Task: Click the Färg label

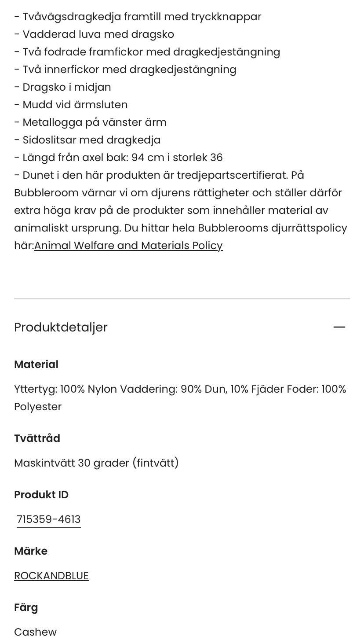Action: [26, 607]
